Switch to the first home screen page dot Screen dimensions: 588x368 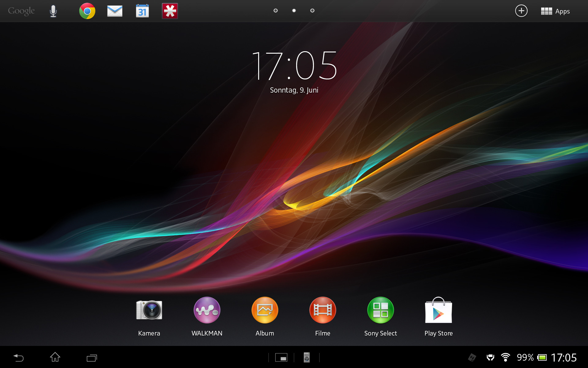(x=276, y=10)
